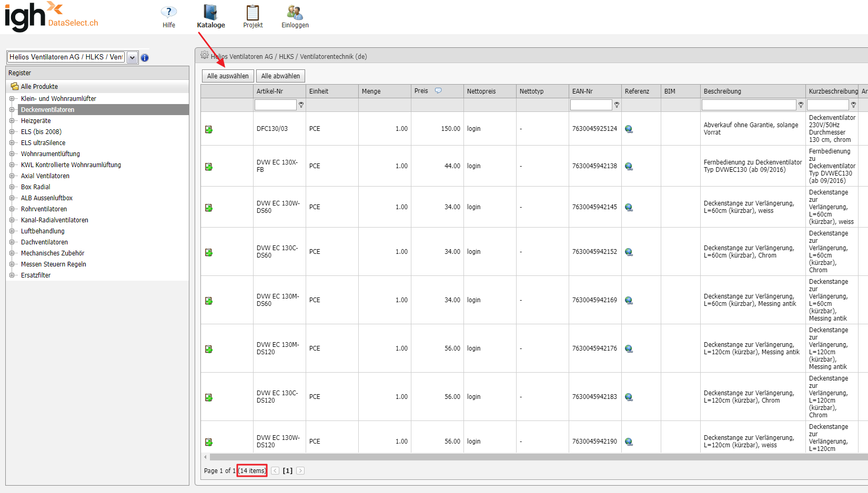Go to previous page arrow in pager
Image resolution: width=868 pixels, height=493 pixels.
(275, 471)
